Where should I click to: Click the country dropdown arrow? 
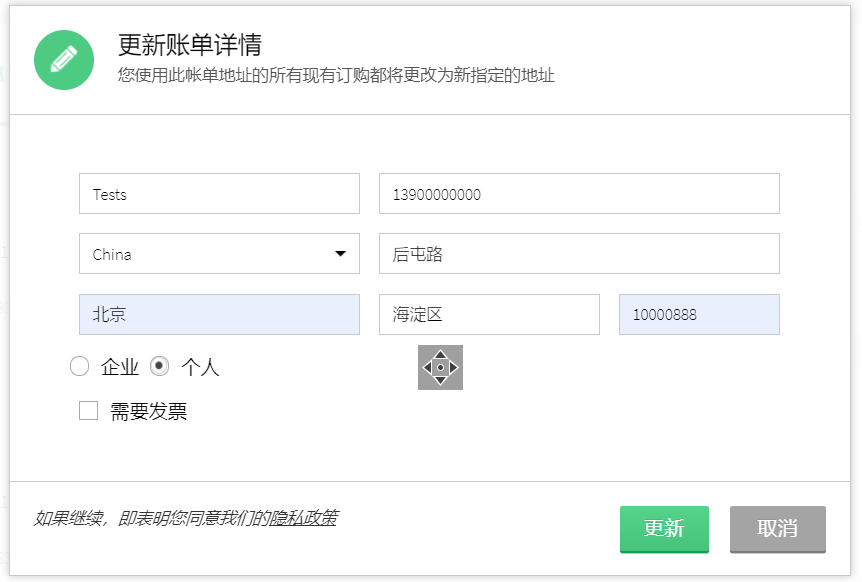(341, 254)
